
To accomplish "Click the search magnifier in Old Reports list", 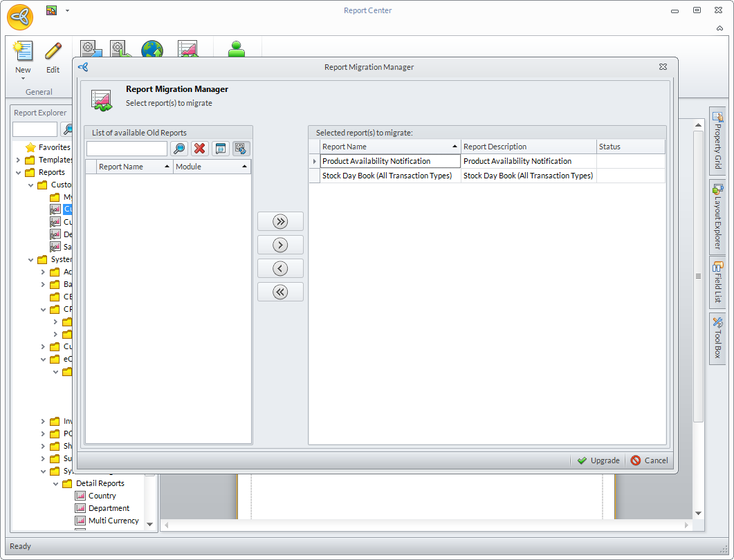I will (x=179, y=149).
